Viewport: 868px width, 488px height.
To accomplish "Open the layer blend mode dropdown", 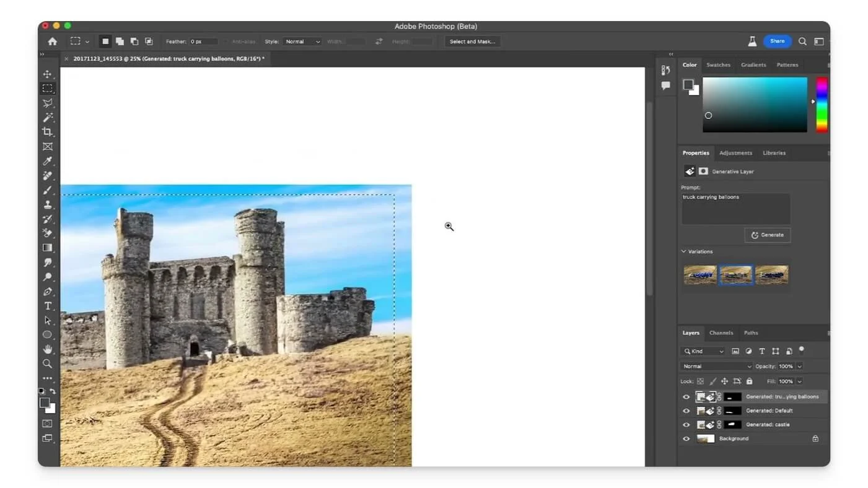I will (717, 367).
